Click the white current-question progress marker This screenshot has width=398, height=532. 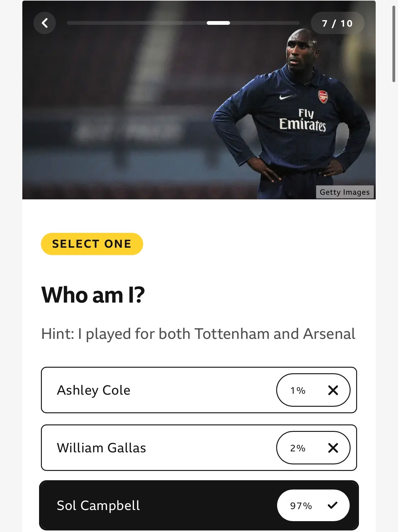tap(218, 23)
